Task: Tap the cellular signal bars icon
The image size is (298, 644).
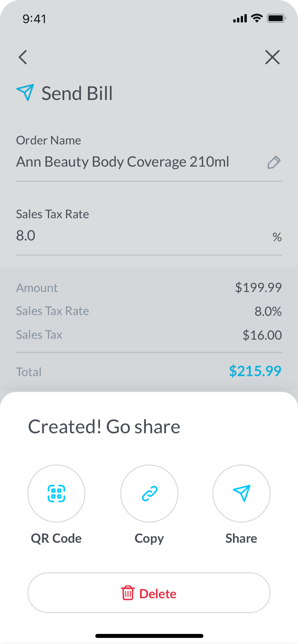Action: [240, 19]
